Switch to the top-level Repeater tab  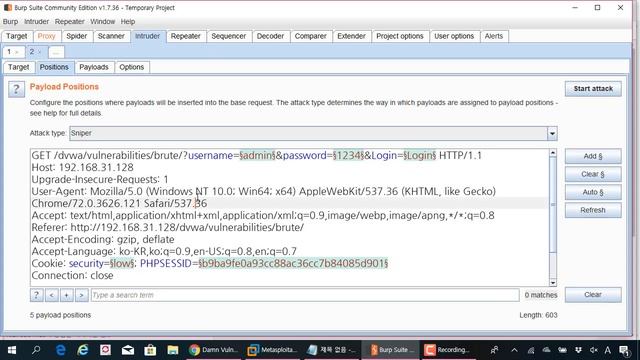pos(186,36)
